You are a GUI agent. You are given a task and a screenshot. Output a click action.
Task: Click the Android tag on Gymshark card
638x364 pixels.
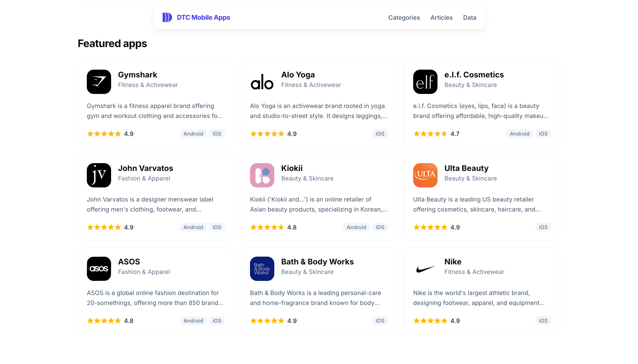[x=193, y=134]
